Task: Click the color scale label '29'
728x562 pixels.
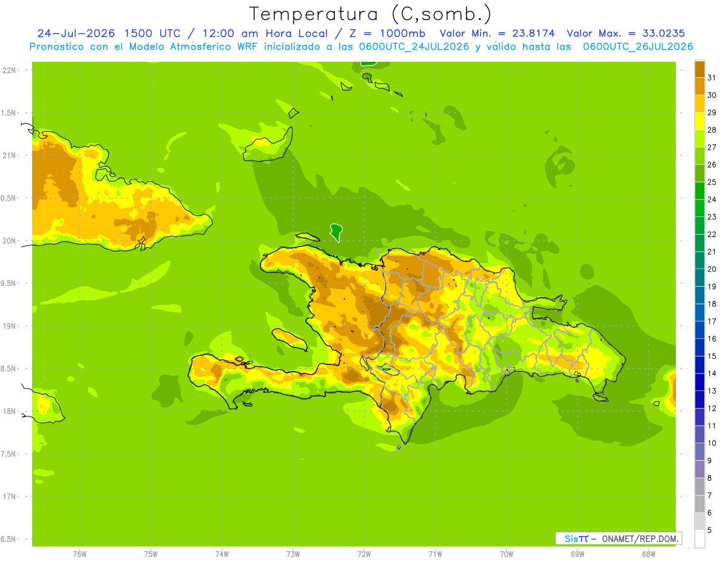Action: coord(712,112)
